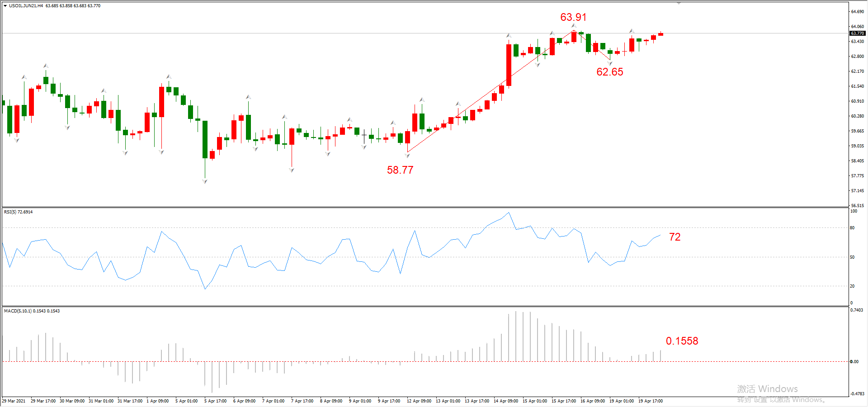This screenshot has height=407, width=868.
Task: Click the chart shift triangle marker at top
Action: (x=679, y=3)
